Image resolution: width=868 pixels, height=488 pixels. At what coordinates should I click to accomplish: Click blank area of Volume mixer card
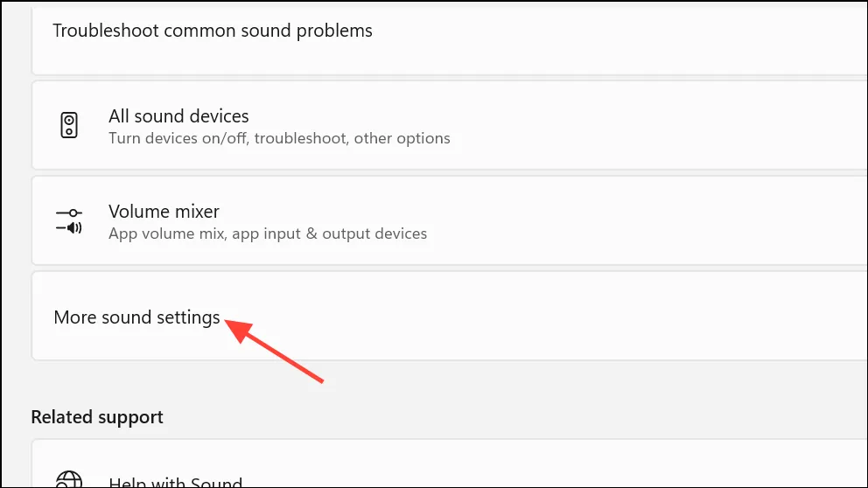click(637, 220)
